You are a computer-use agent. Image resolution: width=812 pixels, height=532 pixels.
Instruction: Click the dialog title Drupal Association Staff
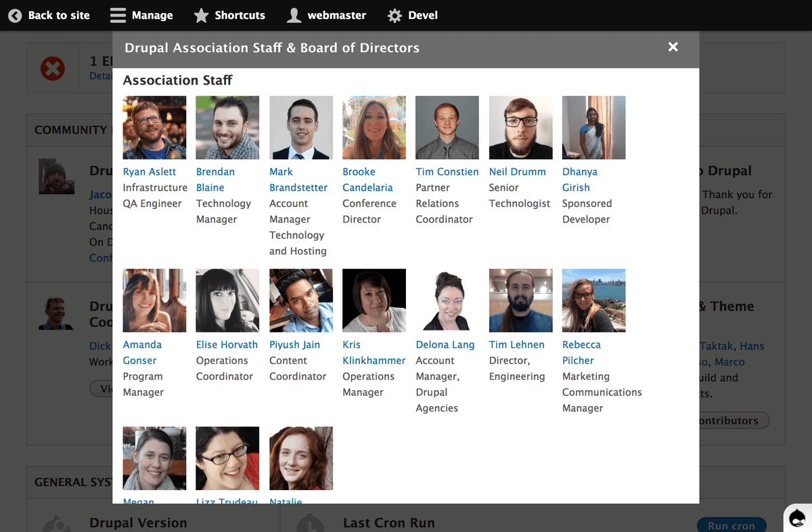pos(272,47)
